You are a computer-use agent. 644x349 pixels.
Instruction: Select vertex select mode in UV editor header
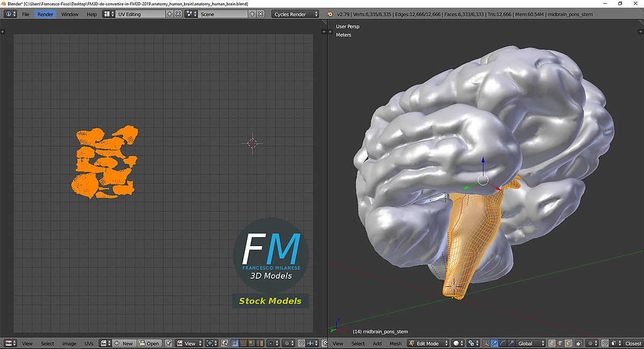click(x=235, y=343)
